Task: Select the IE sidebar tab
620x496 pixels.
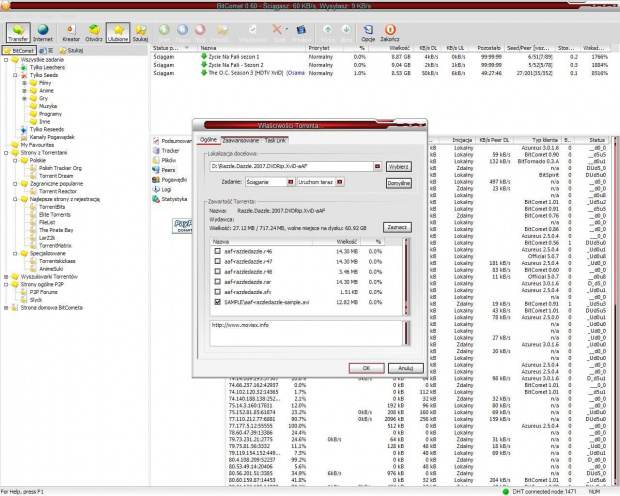Action: click(x=46, y=51)
